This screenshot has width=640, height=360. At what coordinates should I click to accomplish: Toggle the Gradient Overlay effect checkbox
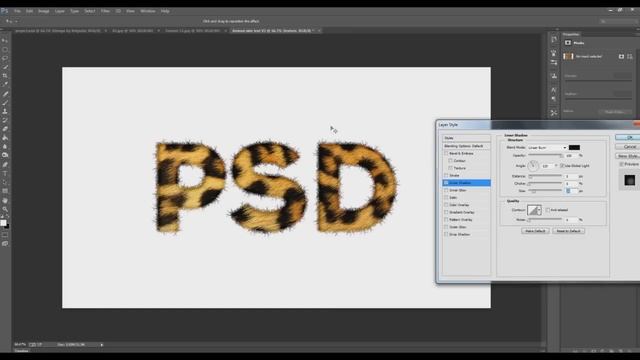(446, 212)
